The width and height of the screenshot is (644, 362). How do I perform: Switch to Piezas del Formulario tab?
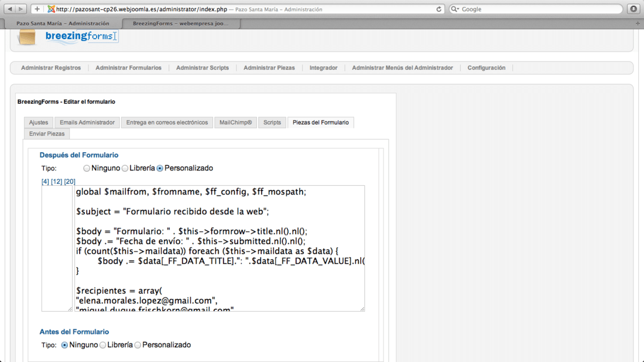click(320, 122)
